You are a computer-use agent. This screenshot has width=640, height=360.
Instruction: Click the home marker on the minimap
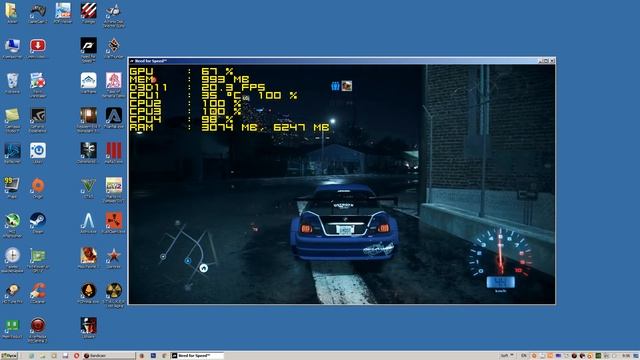pos(203,268)
